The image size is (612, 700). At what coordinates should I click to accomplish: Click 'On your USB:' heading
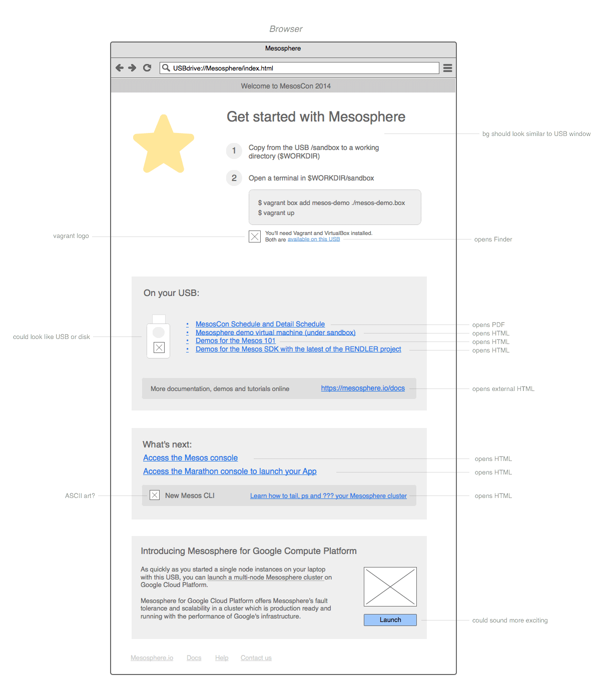coord(171,293)
